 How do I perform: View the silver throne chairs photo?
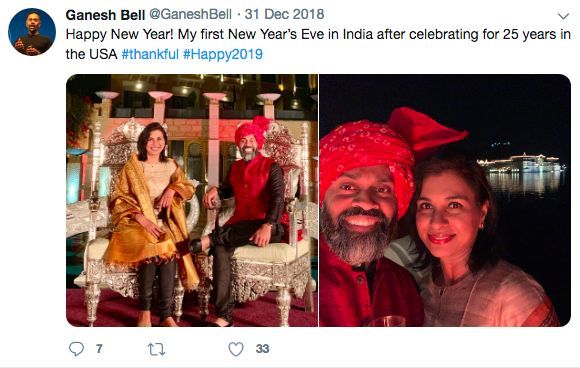point(192,200)
